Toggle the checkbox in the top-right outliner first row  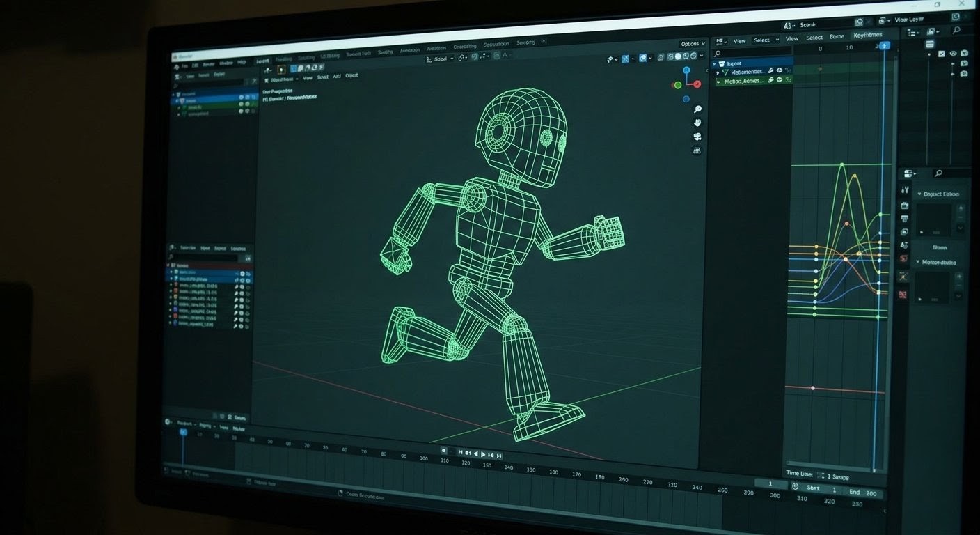(x=941, y=54)
